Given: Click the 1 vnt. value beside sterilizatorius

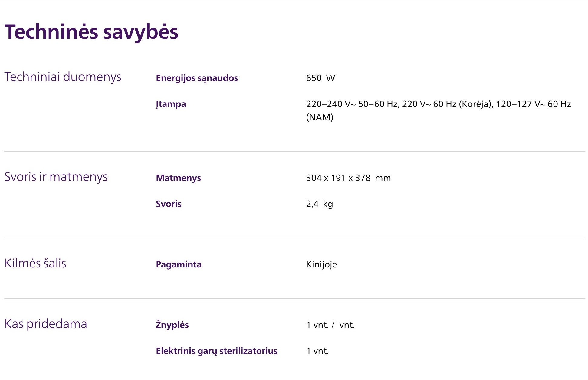Looking at the screenshot, I should pyautogui.click(x=317, y=351).
